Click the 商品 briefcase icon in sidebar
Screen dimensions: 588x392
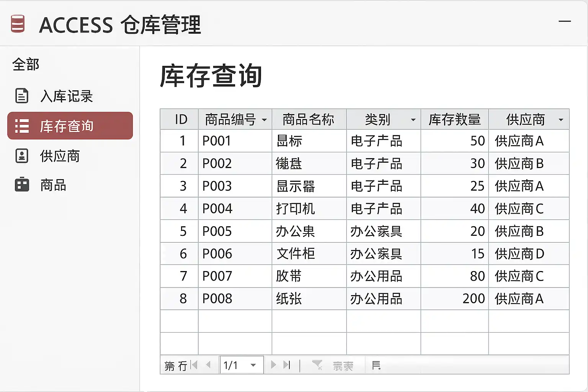pyautogui.click(x=21, y=185)
